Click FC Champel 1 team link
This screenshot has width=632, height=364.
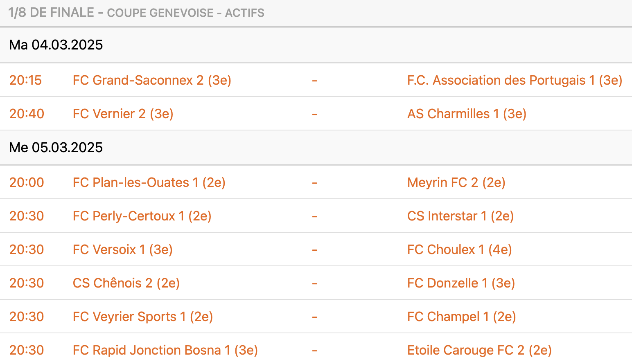click(461, 317)
